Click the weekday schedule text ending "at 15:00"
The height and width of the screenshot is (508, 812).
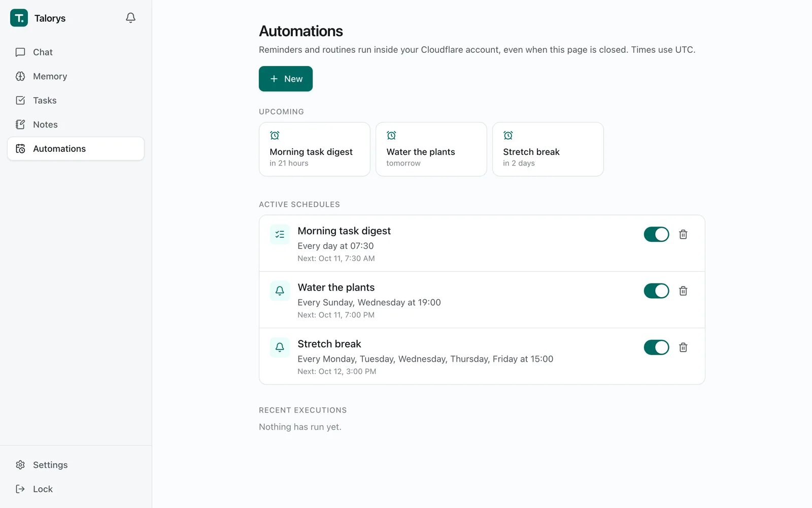[x=425, y=359]
